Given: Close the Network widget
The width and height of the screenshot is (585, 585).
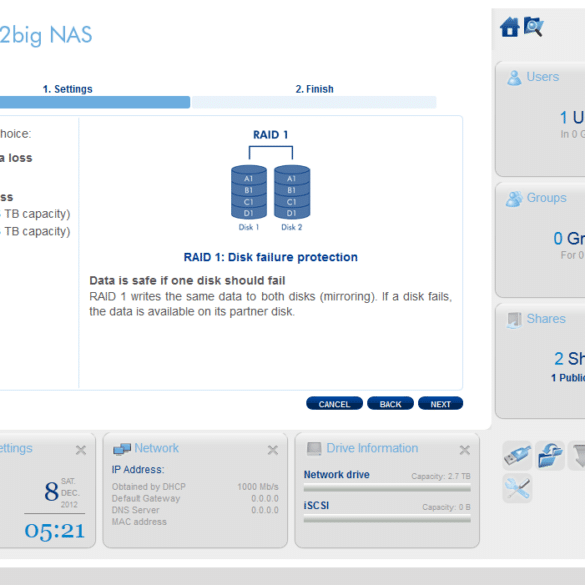Looking at the screenshot, I should [273, 450].
